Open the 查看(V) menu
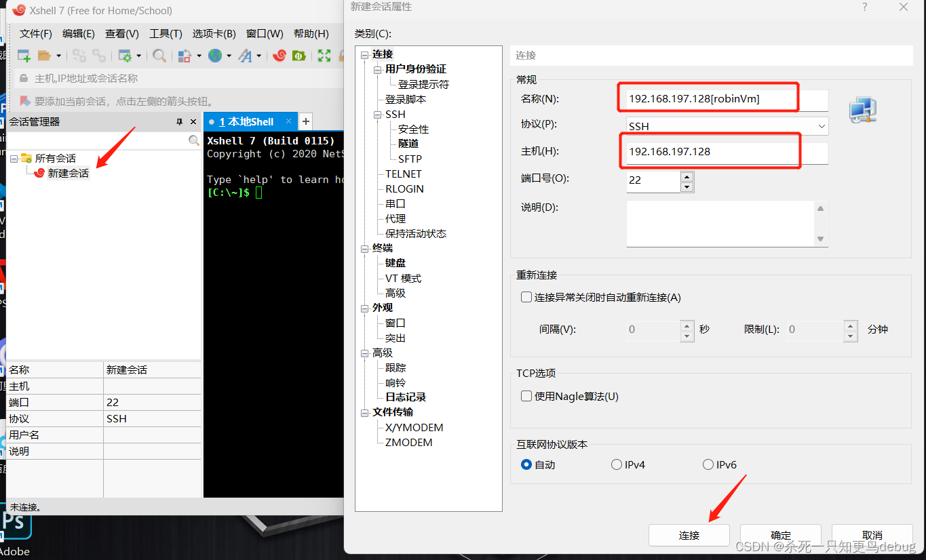926x560 pixels. pos(122,33)
